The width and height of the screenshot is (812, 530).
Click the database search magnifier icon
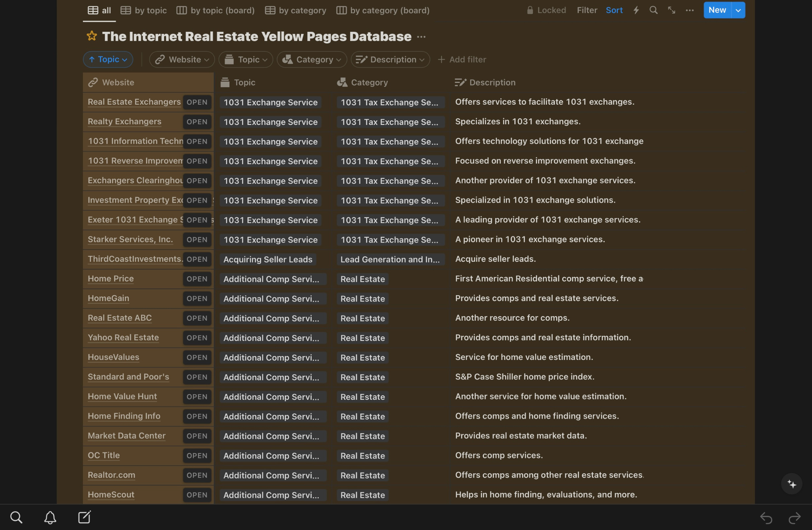653,10
